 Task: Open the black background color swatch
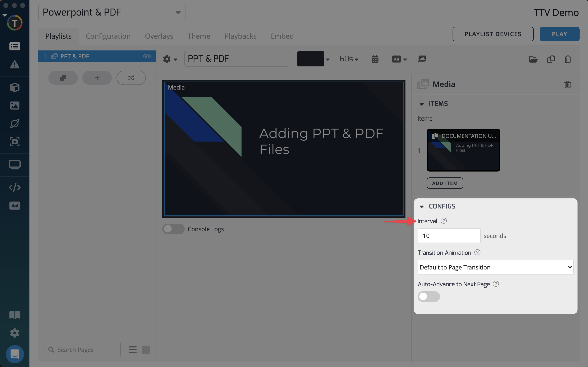pos(311,59)
